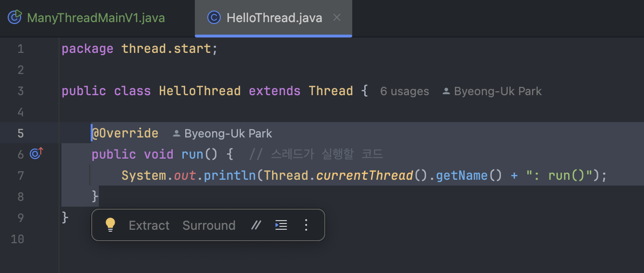644x273 pixels.
Task: Click the currentThread method call
Action: point(365,175)
